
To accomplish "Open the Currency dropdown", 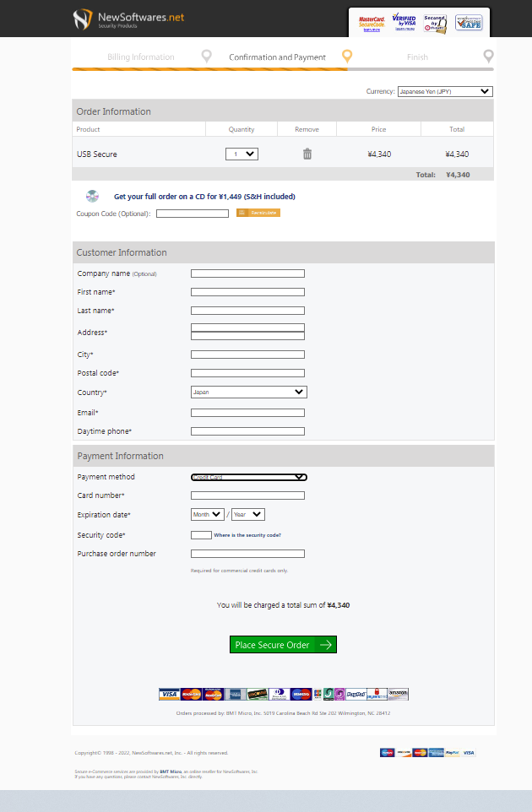I will click(445, 91).
